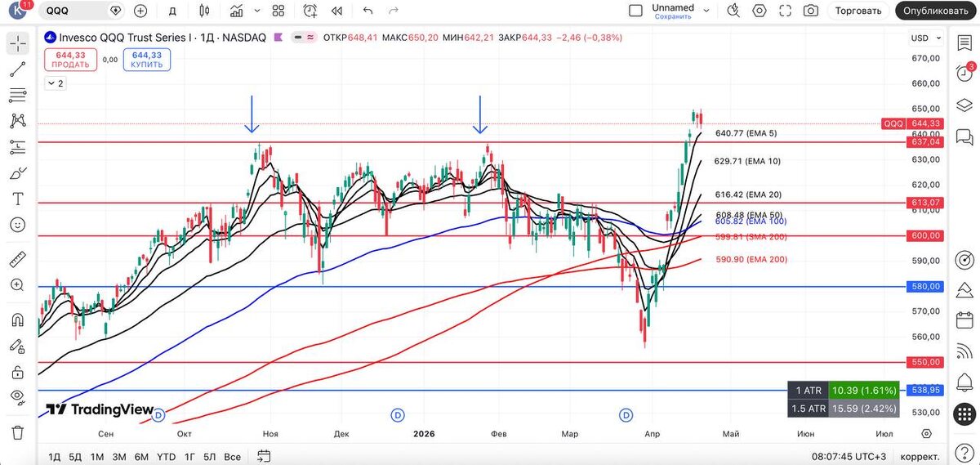Open the Fibonacci and horizontal lines tools
This screenshot has width=980, height=465.
17,96
